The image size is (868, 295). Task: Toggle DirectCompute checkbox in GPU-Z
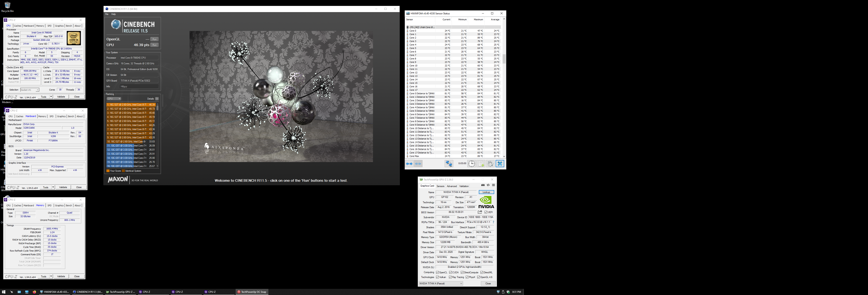[462, 272]
